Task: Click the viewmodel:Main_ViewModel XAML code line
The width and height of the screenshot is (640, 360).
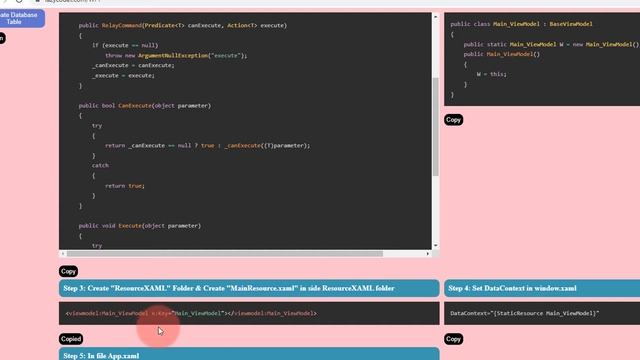Action: [191, 313]
